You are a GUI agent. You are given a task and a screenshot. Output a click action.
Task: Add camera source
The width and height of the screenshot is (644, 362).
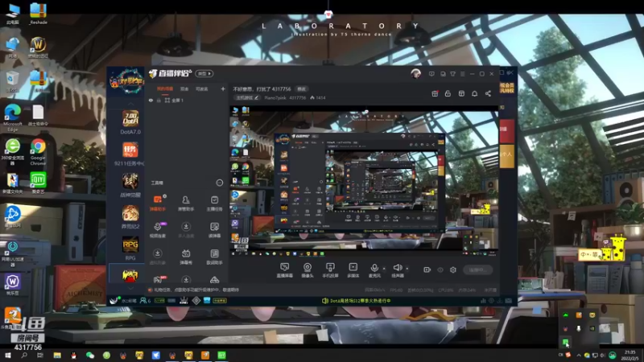[x=308, y=270]
